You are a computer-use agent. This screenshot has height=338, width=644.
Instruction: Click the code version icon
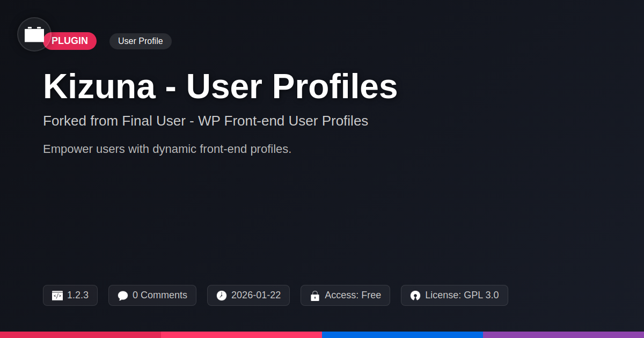click(57, 296)
